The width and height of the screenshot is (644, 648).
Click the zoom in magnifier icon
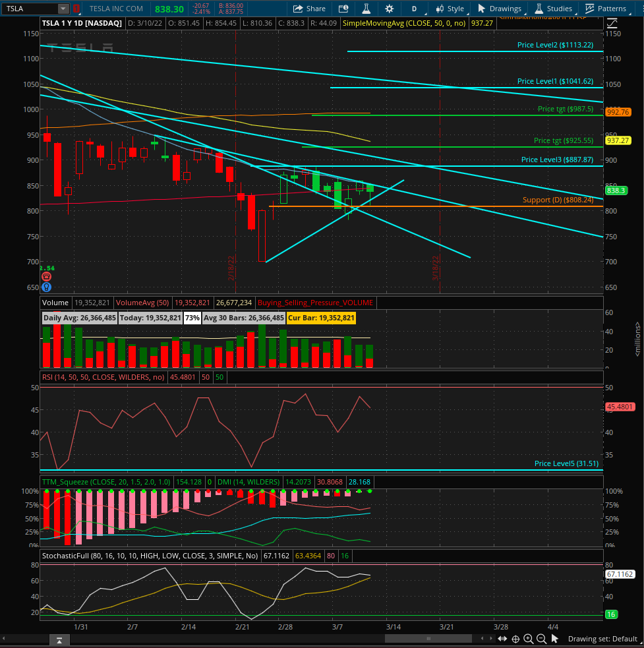528,639
